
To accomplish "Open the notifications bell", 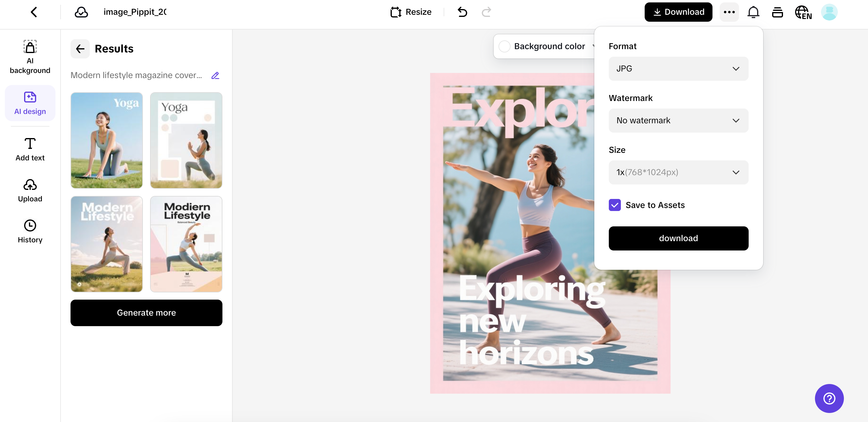I will pyautogui.click(x=753, y=12).
